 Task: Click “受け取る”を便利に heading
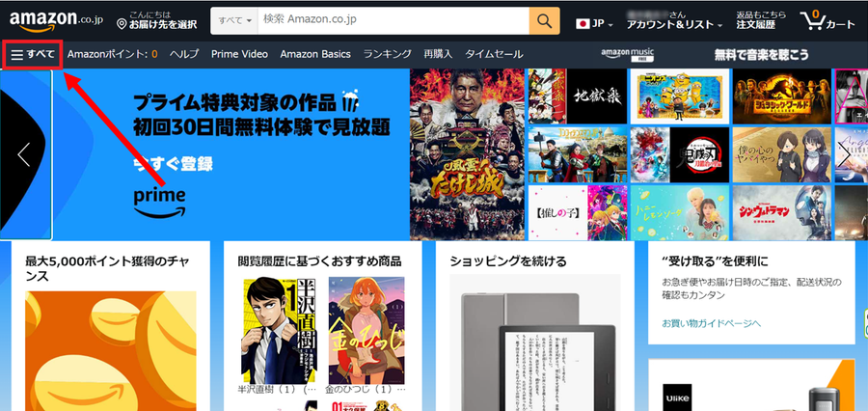click(x=715, y=260)
